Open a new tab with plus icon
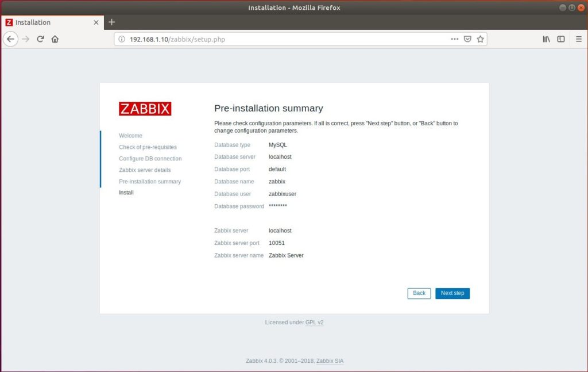 (x=112, y=22)
